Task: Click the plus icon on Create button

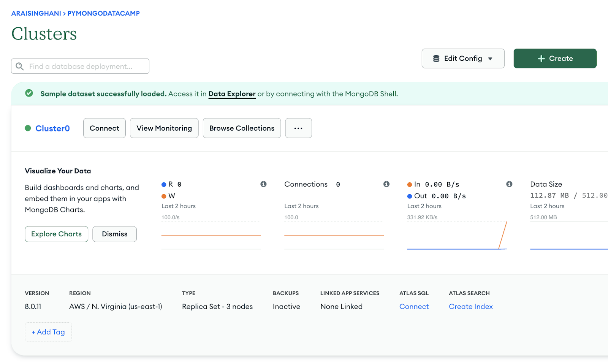Action: pyautogui.click(x=541, y=59)
